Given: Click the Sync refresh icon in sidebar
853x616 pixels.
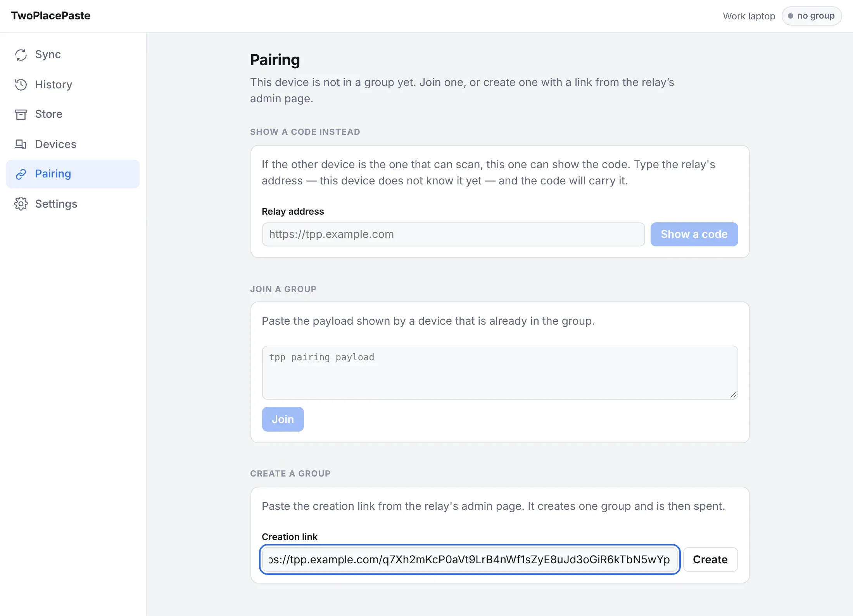Looking at the screenshot, I should (x=21, y=55).
